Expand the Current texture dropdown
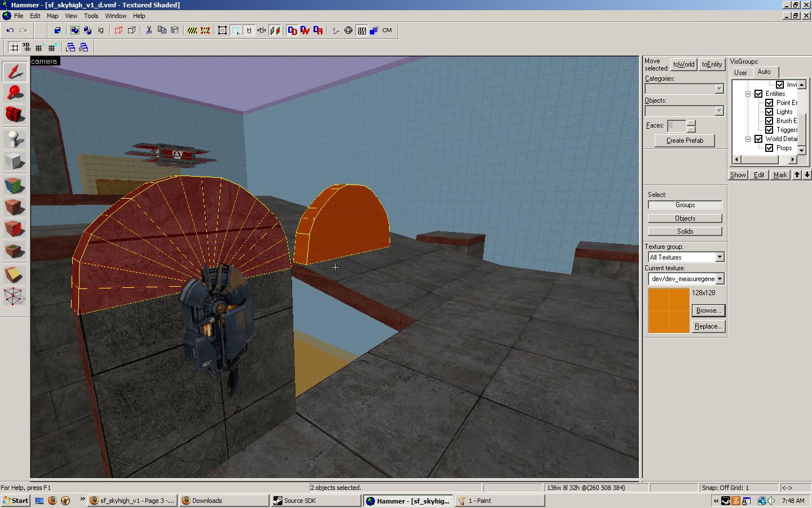This screenshot has height=508, width=812. point(720,279)
